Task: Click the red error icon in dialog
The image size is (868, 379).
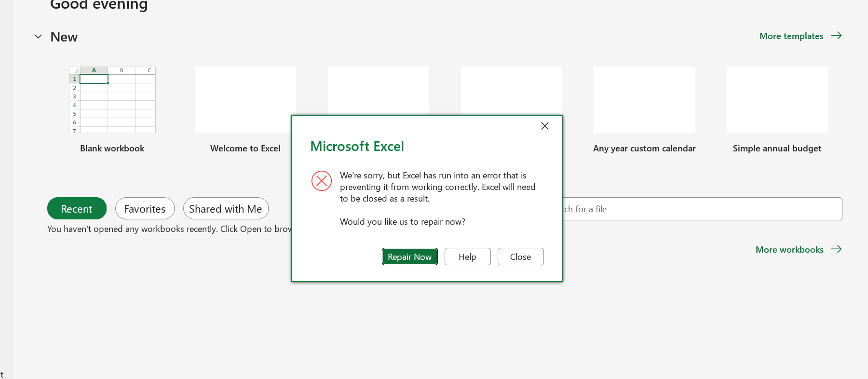Action: pos(322,181)
